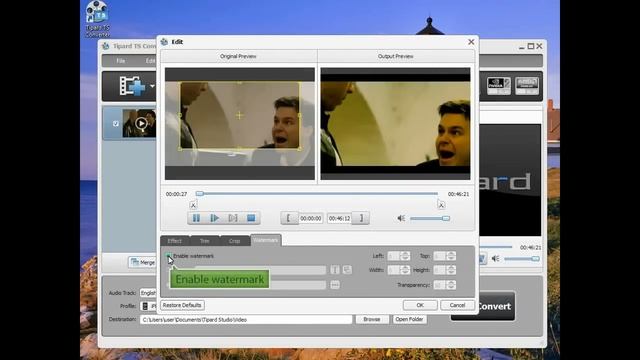Click Browse for destination folder
The width and height of the screenshot is (640, 360).
click(x=372, y=319)
